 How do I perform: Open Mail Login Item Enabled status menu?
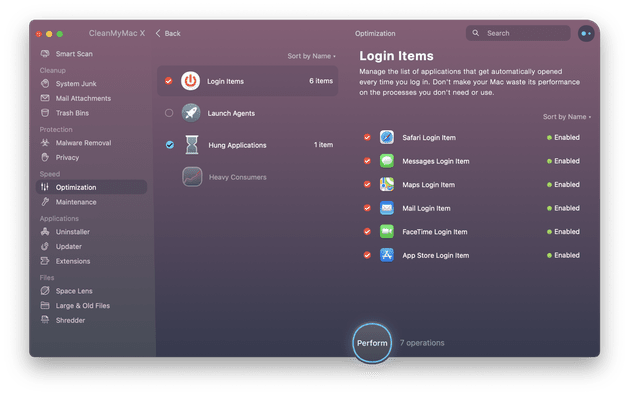click(563, 208)
